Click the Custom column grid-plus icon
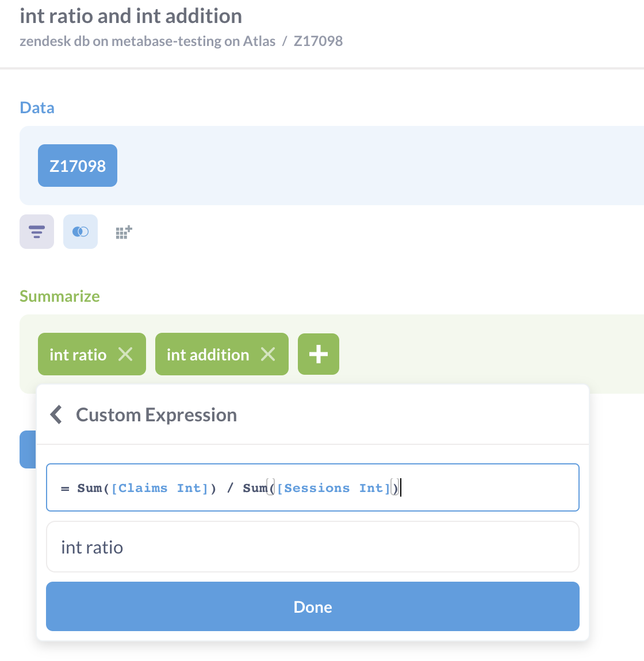This screenshot has width=644, height=661. tap(123, 232)
